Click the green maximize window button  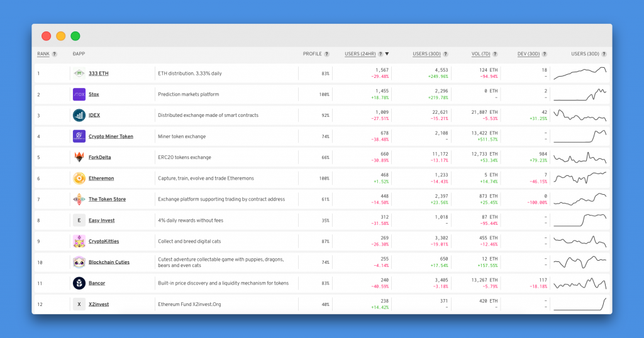75,36
